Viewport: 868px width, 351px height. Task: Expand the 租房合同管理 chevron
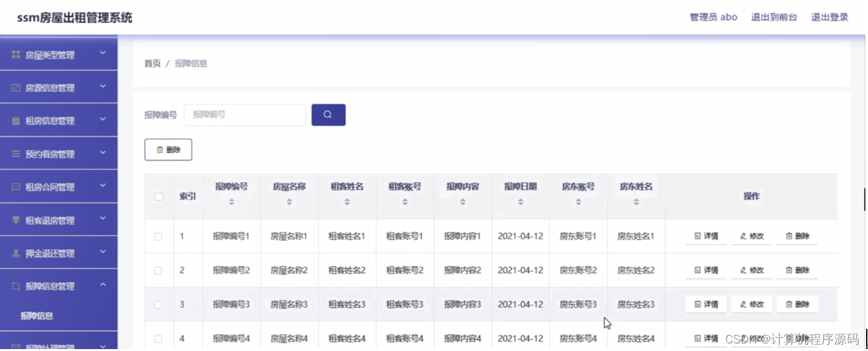103,186
